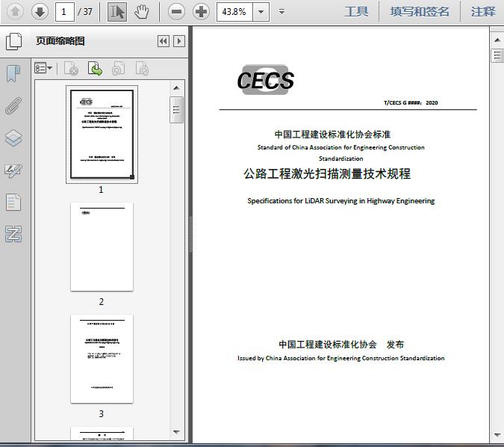The width and height of the screenshot is (504, 447).
Task: Zoom out with the minus button
Action: pos(176,12)
